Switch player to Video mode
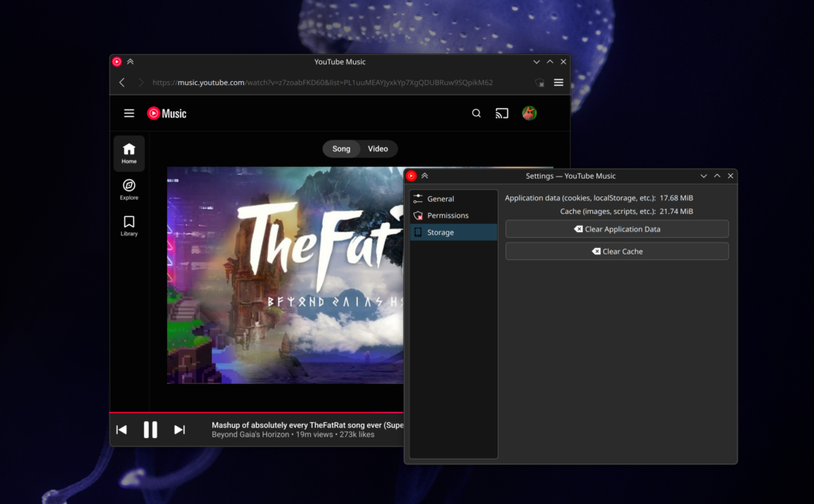This screenshot has height=504, width=814. pyautogui.click(x=378, y=149)
